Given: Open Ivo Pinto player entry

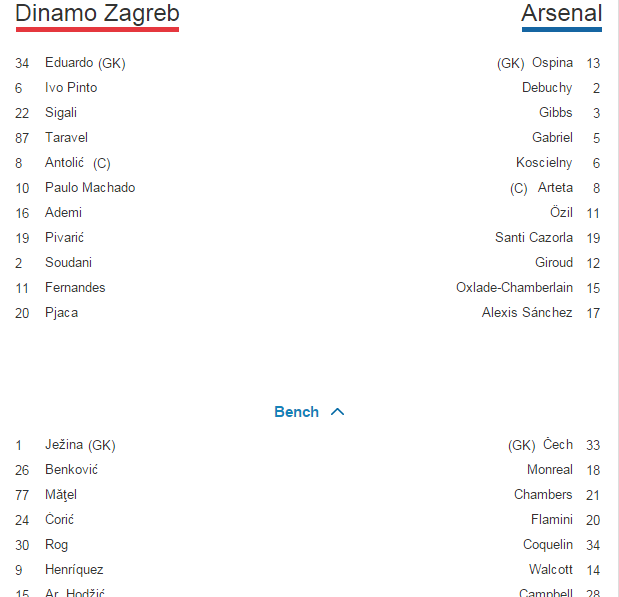Looking at the screenshot, I should [x=71, y=88].
